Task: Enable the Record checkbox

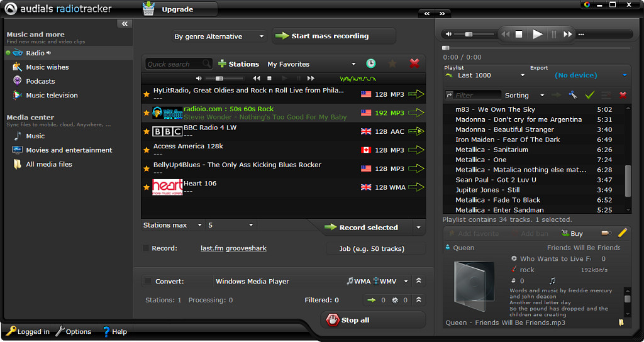Action: [x=146, y=248]
